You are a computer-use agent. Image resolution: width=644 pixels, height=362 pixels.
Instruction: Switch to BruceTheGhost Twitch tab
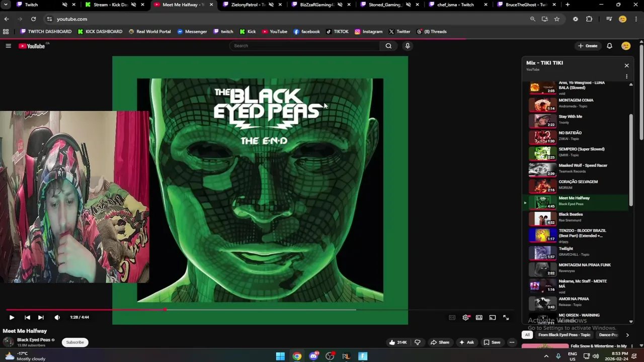tap(526, 5)
